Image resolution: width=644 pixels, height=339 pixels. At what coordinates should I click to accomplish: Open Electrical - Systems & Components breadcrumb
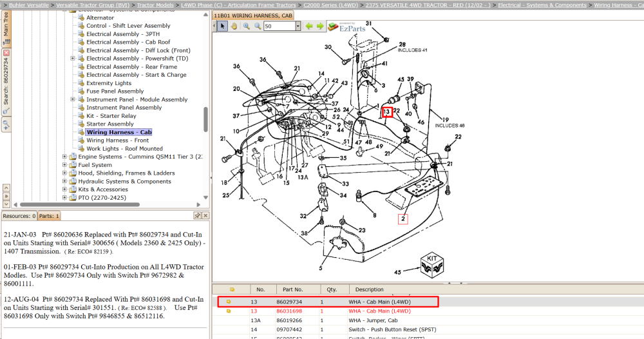[x=542, y=5]
